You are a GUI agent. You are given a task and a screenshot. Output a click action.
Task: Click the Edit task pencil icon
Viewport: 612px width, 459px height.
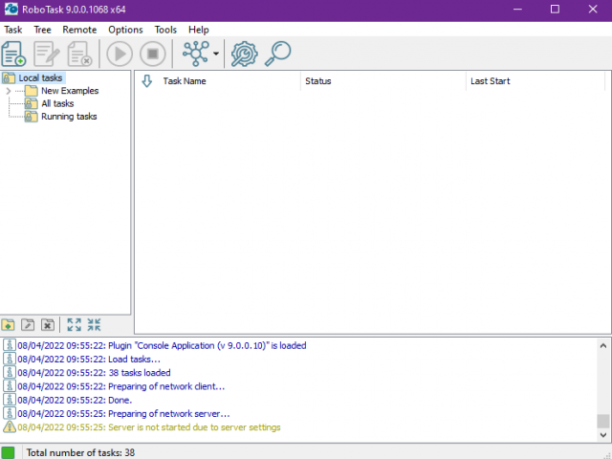(46, 53)
